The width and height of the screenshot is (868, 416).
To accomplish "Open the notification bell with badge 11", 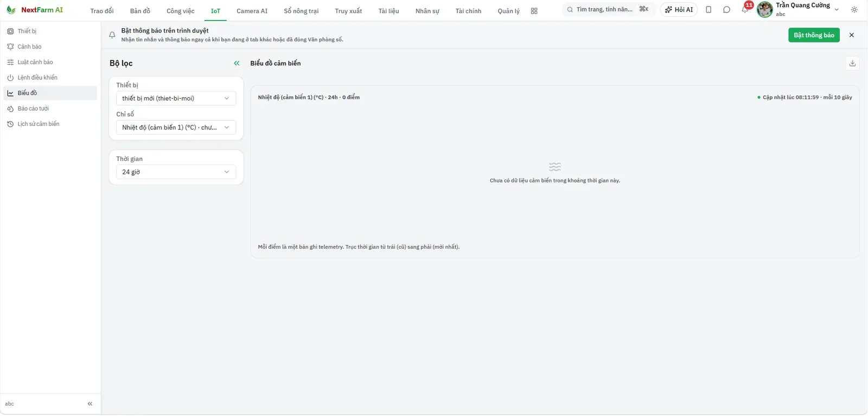I will click(x=745, y=9).
